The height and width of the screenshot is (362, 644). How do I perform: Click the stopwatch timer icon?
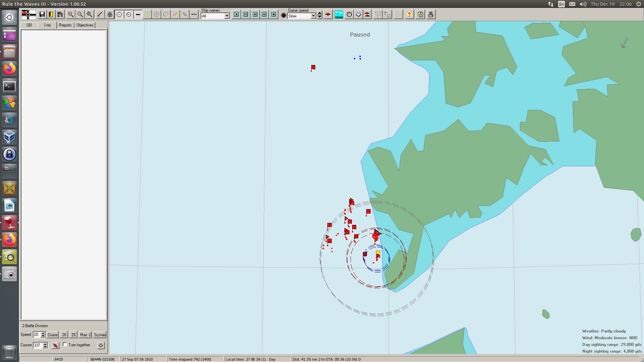(349, 14)
